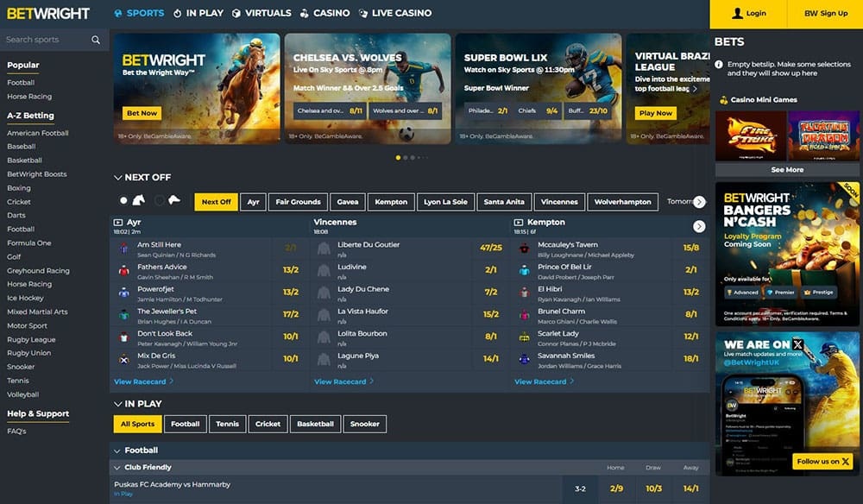The width and height of the screenshot is (863, 504).
Task: Filter in-play by Tennis
Action: pyautogui.click(x=227, y=425)
